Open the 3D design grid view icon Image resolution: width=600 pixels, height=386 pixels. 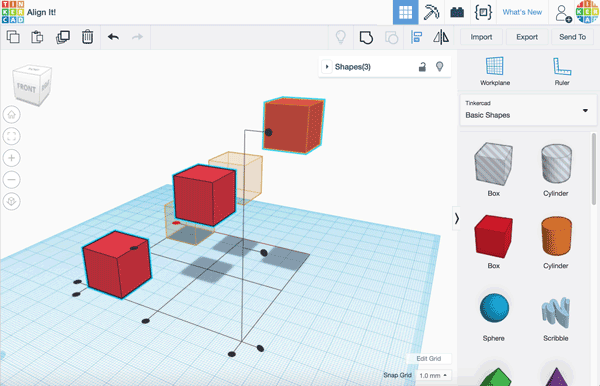click(x=406, y=12)
